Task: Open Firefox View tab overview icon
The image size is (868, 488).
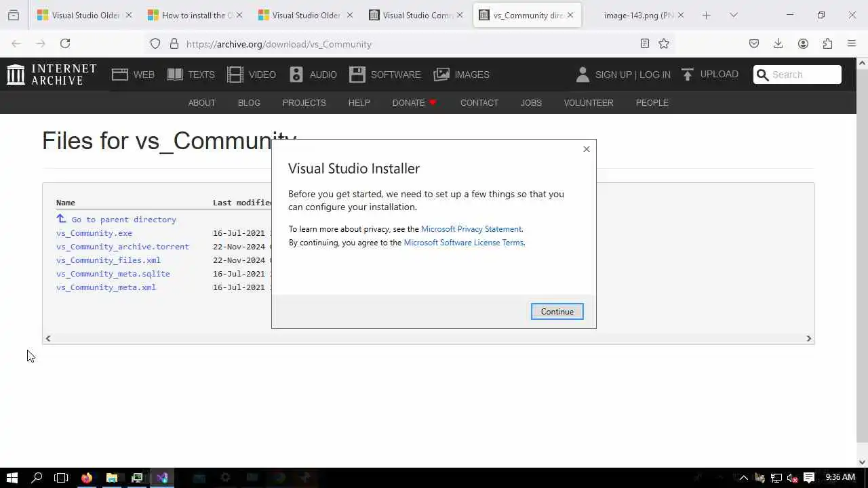Action: (14, 15)
